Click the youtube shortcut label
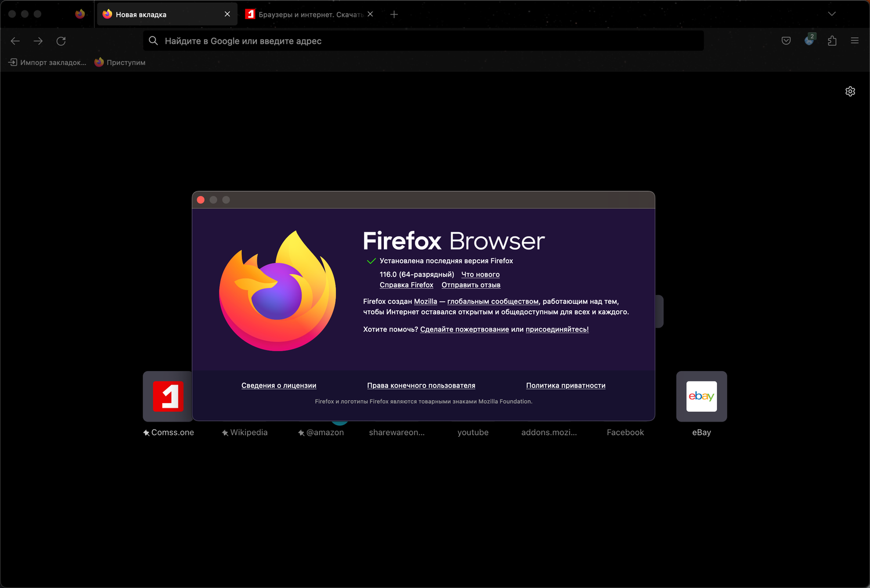870x588 pixels. 473,433
